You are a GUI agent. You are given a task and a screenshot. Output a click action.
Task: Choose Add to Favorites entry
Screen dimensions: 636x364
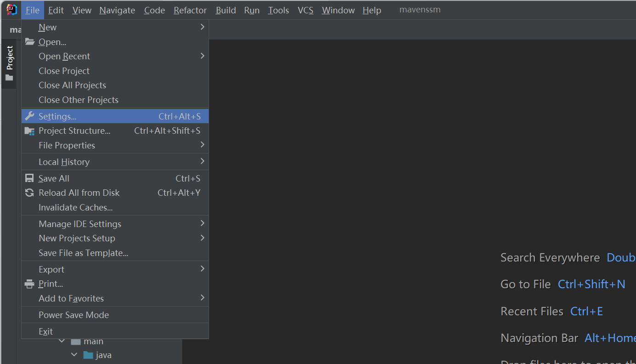point(115,298)
